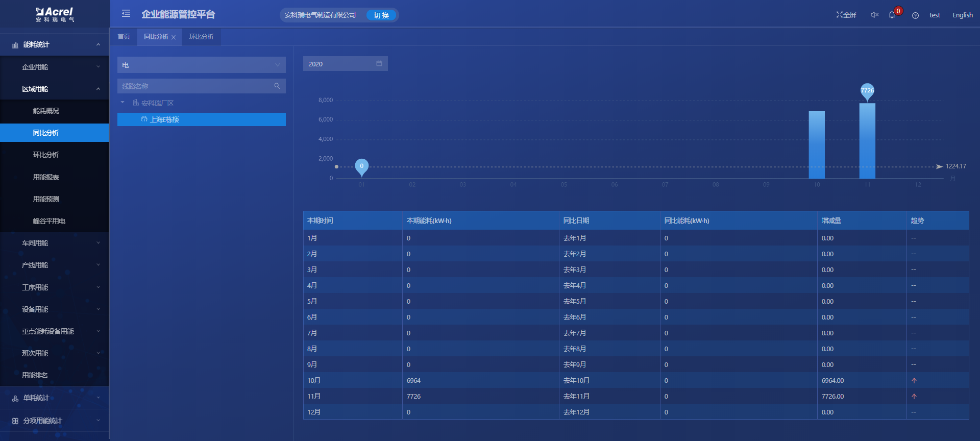The image size is (980, 441).
Task: Select 上海E栋楼 in the tree
Action: (x=164, y=119)
